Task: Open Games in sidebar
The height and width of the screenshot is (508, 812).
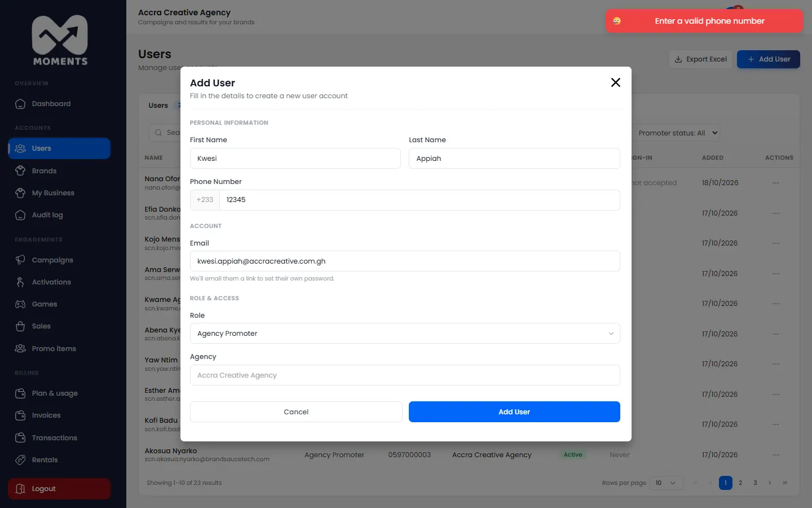Action: [x=59, y=304]
